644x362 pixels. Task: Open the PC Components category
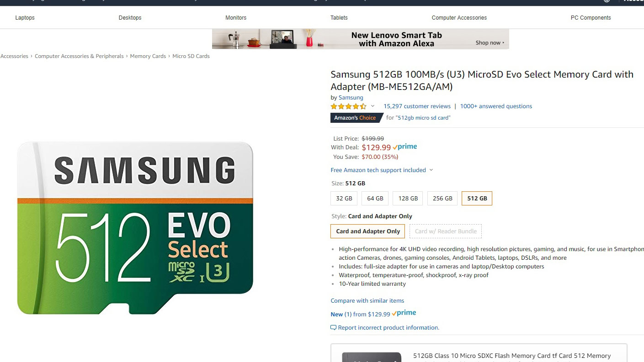pos(591,18)
